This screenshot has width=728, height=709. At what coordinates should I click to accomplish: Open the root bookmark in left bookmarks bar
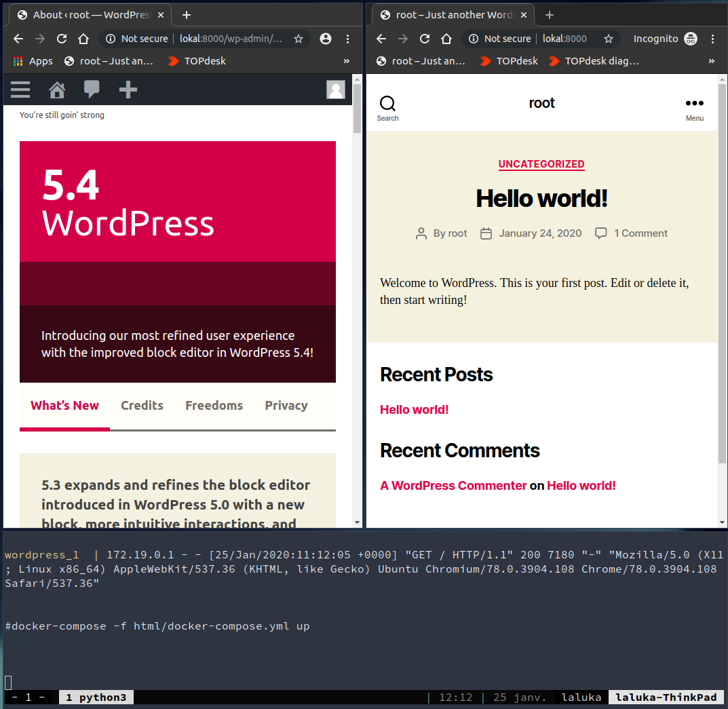pyautogui.click(x=109, y=61)
